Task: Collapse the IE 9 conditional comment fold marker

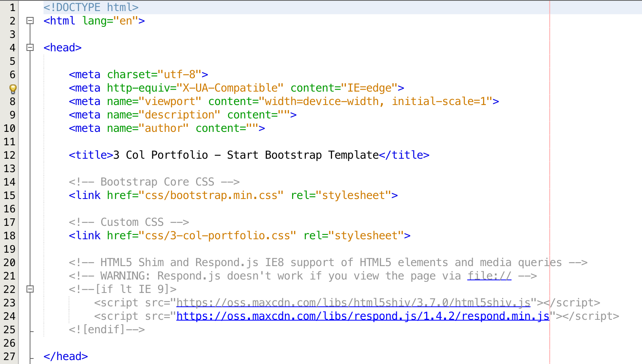Action: 30,289
